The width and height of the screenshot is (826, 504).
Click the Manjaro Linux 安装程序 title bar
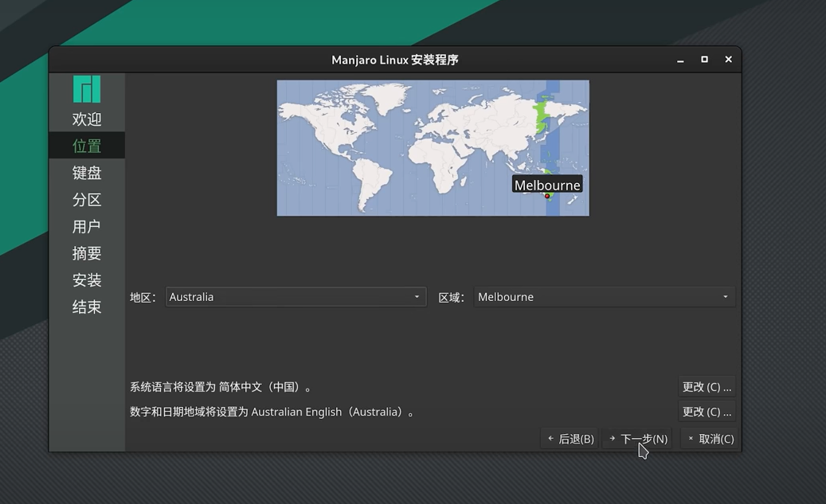tap(394, 60)
